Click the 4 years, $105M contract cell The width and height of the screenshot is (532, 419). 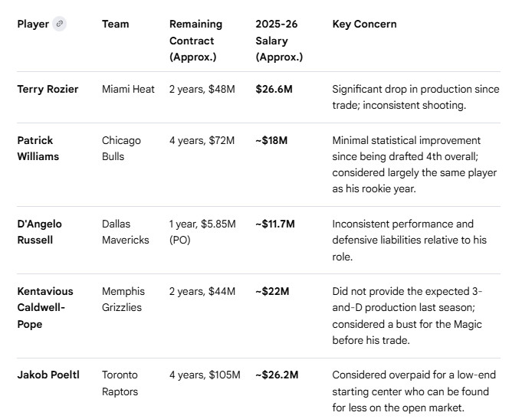(205, 375)
